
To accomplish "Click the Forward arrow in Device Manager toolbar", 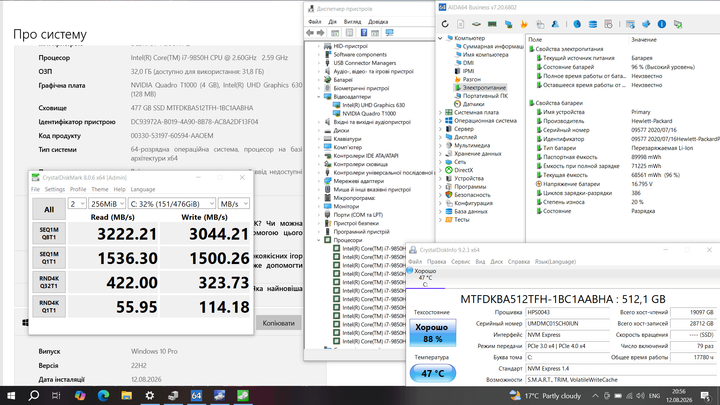I will pyautogui.click(x=321, y=33).
